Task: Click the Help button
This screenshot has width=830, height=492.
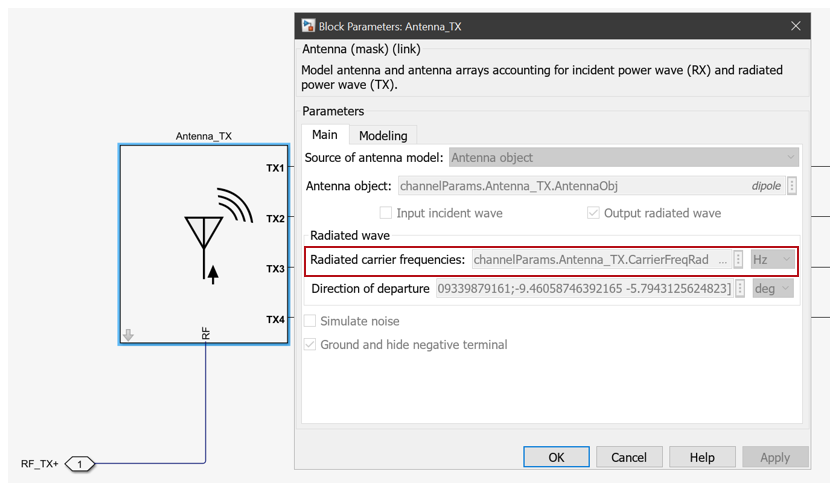Action: tap(702, 457)
